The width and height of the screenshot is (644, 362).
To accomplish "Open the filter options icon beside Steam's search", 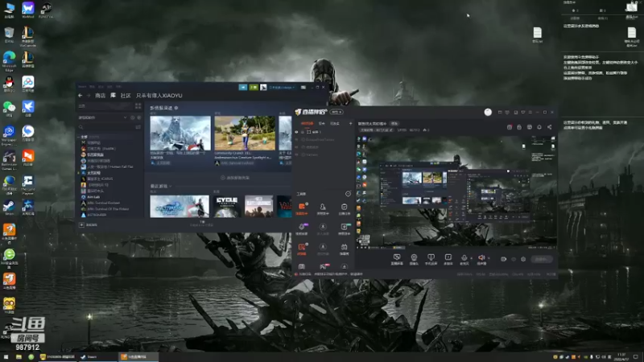I will coord(138,127).
